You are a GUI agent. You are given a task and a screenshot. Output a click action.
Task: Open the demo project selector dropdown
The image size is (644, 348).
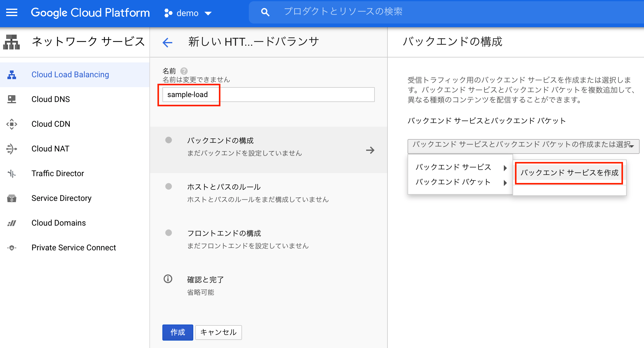[188, 13]
